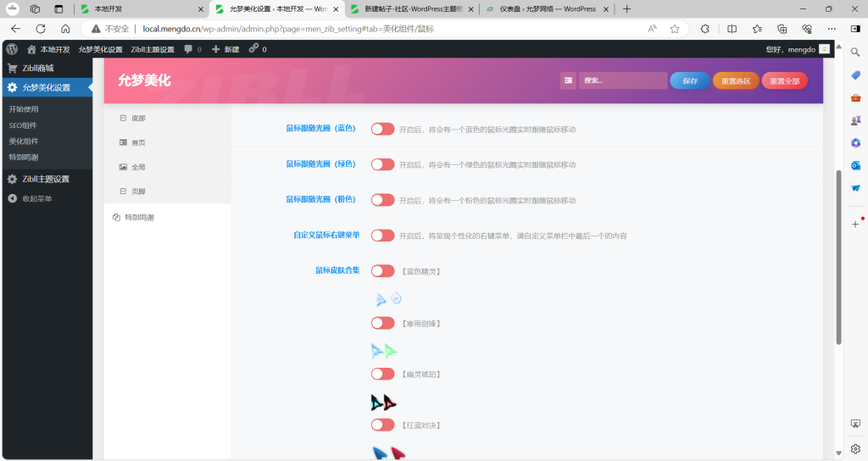Click the expand-all list icon beside search box
The height and width of the screenshot is (461, 868).
(x=568, y=81)
